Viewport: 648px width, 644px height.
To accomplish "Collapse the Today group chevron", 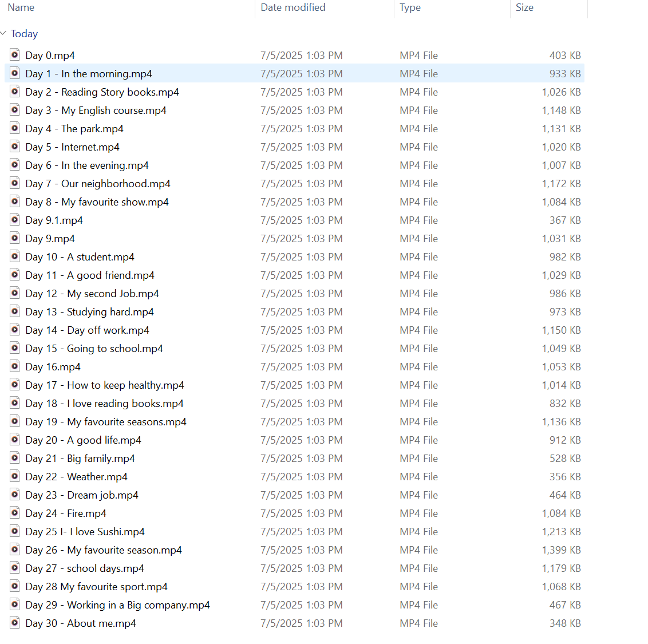I will 4,34.
